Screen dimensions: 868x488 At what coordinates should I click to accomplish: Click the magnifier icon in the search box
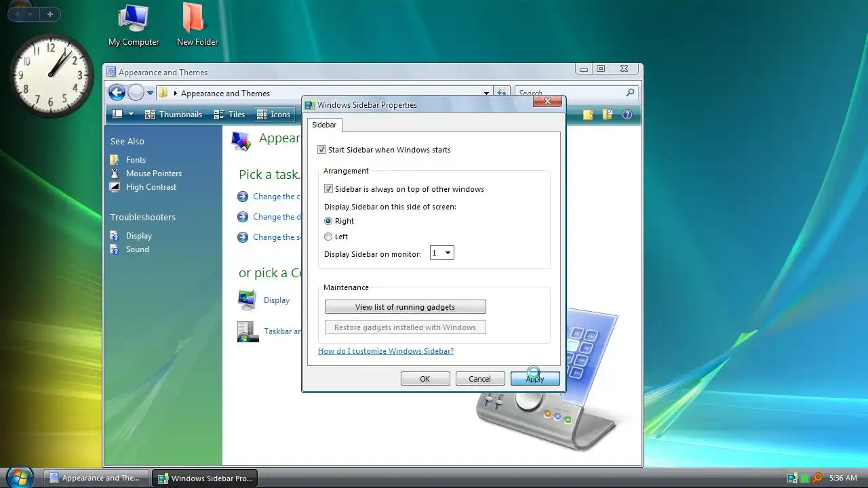(x=630, y=93)
